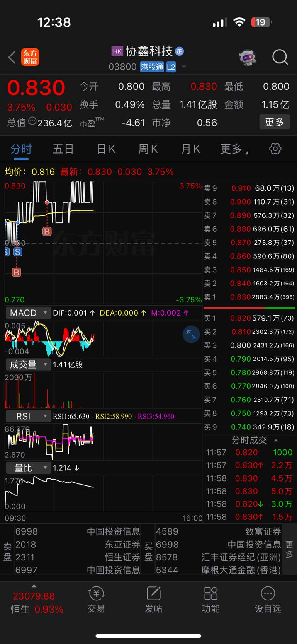Tap the 11:57 0.820 1000 trade row
The width and height of the screenshot is (297, 644).
pyautogui.click(x=249, y=453)
